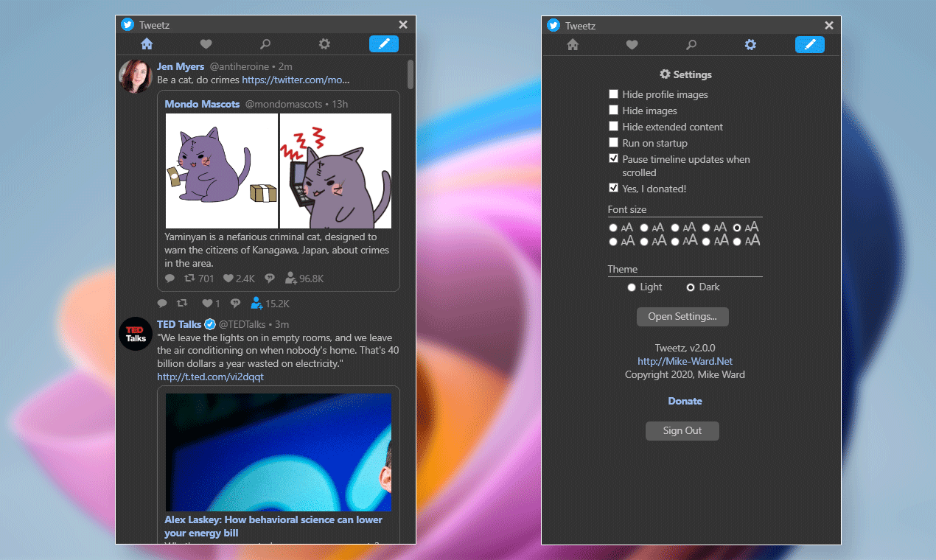Click the quote icon on Mondo Mascots tweet
The image size is (936, 560).
270,278
